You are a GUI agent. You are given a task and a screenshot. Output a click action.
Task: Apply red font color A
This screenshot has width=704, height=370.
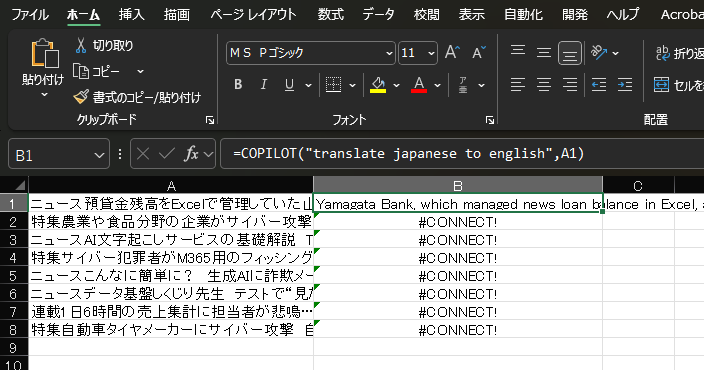[419, 84]
